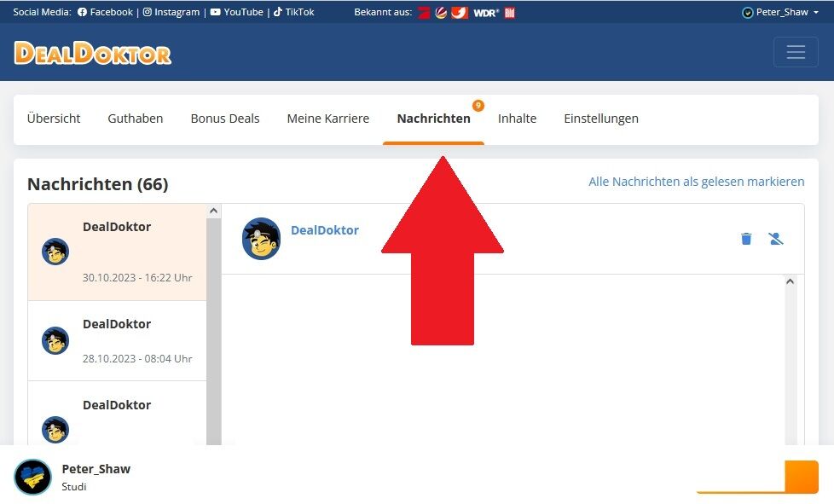Click the TikTok note icon
This screenshot has width=834, height=504.
point(278,12)
